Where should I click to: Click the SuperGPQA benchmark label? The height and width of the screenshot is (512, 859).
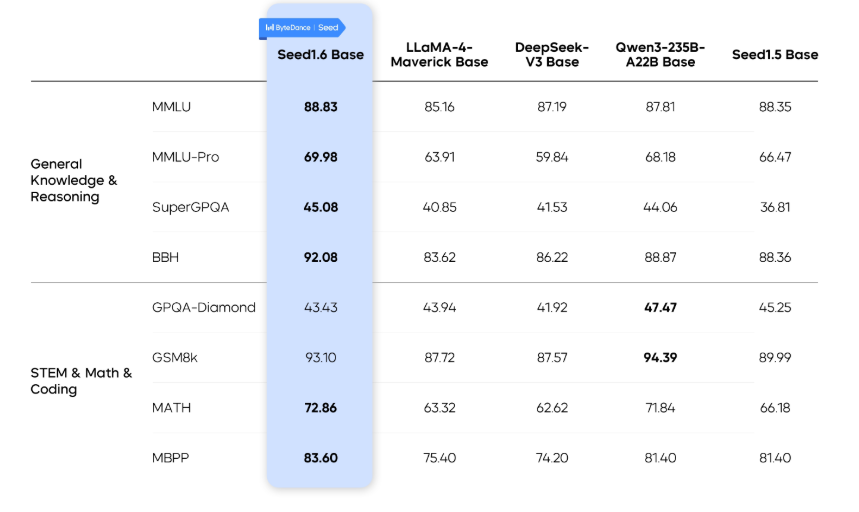click(x=192, y=207)
